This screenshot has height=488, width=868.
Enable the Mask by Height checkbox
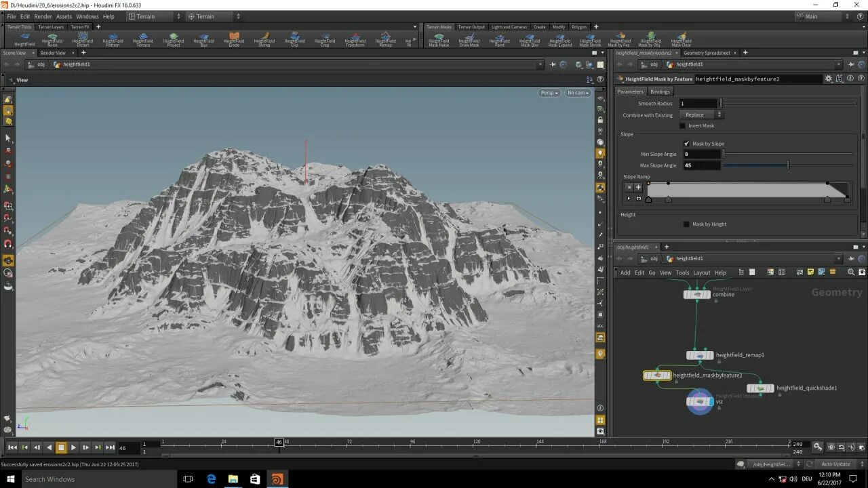click(686, 224)
